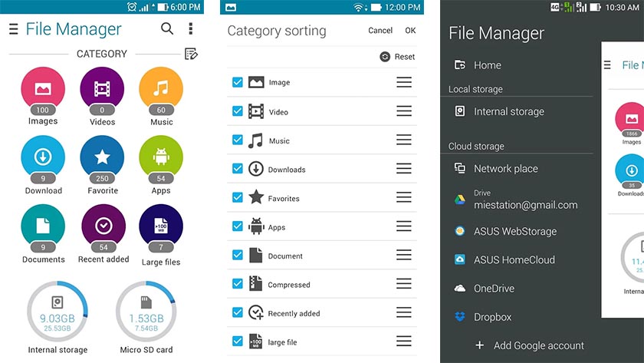This screenshot has height=363, width=644.
Task: Toggle the Compressed checkbox
Action: tap(238, 284)
